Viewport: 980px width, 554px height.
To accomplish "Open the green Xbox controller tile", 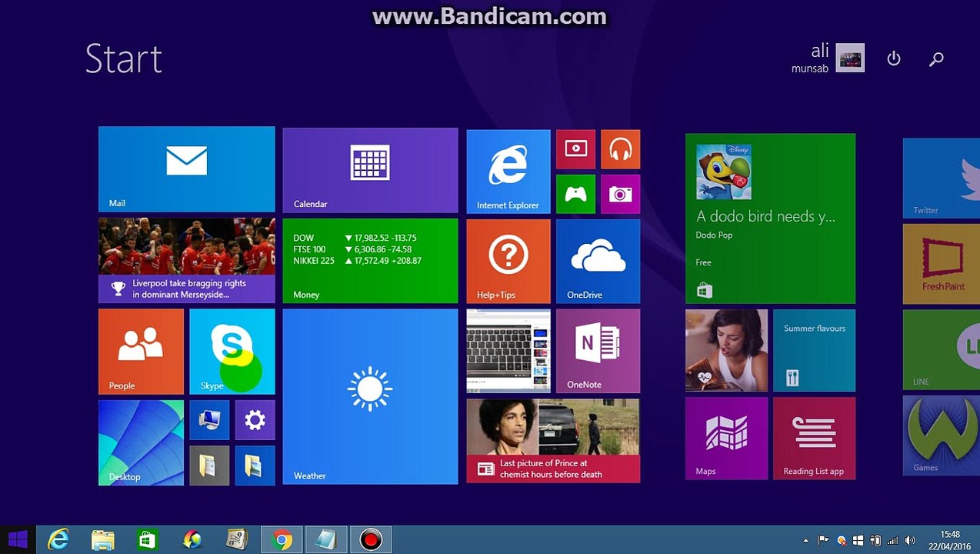I will [x=575, y=194].
